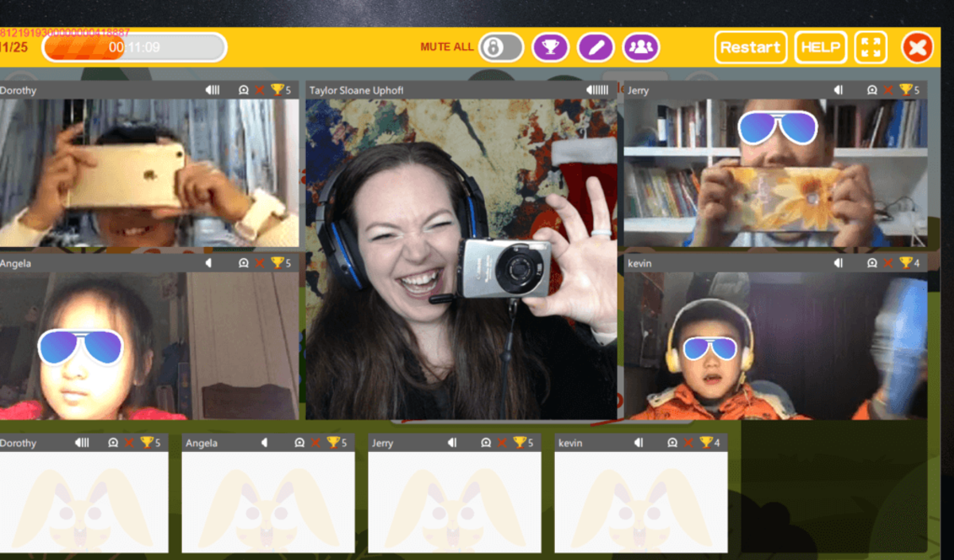Toggle kevin's speaker icon on video header
954x560 pixels.
837,263
